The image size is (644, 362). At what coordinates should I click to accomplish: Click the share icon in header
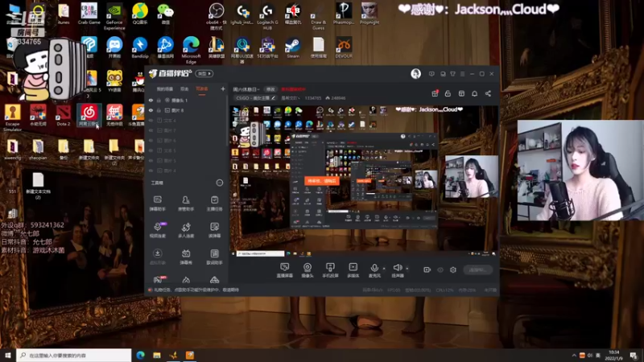coord(488,93)
